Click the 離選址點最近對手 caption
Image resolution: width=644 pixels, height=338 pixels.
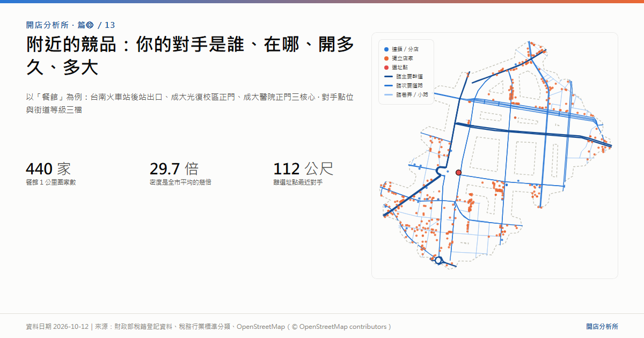click(x=298, y=182)
